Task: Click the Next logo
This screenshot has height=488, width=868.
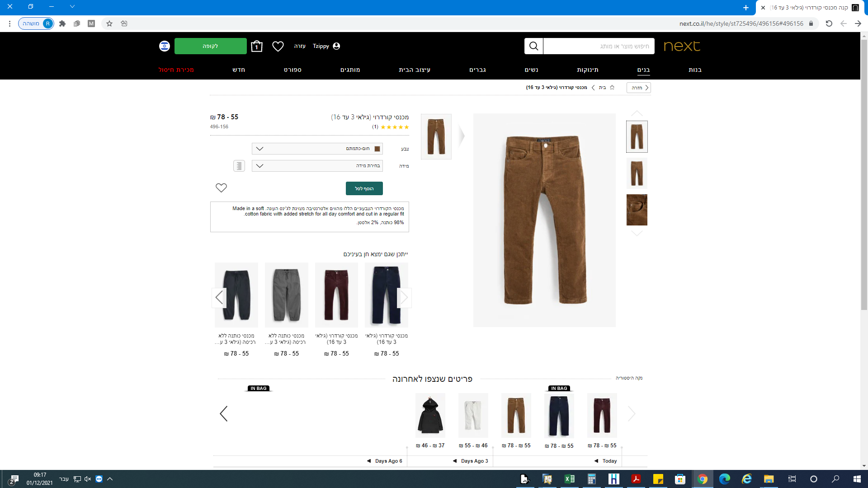Action: [682, 46]
